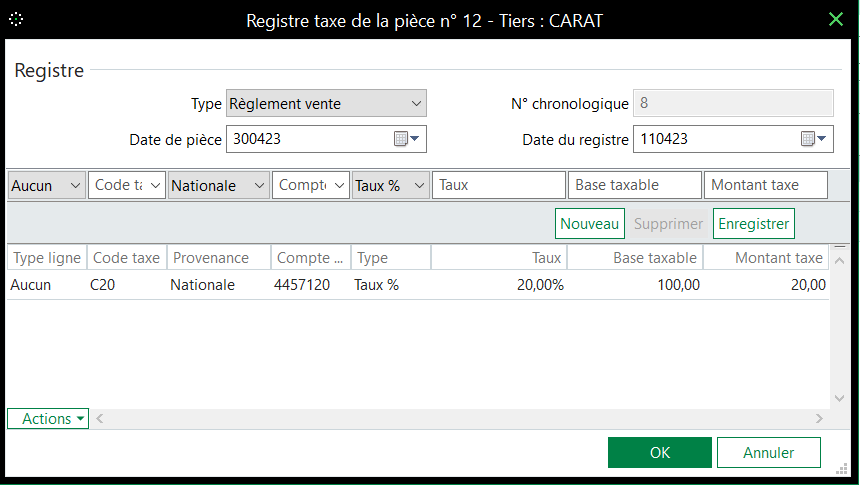The image size is (860, 485).
Task: Open the Date de pièce calendar picker
Action: 407,140
